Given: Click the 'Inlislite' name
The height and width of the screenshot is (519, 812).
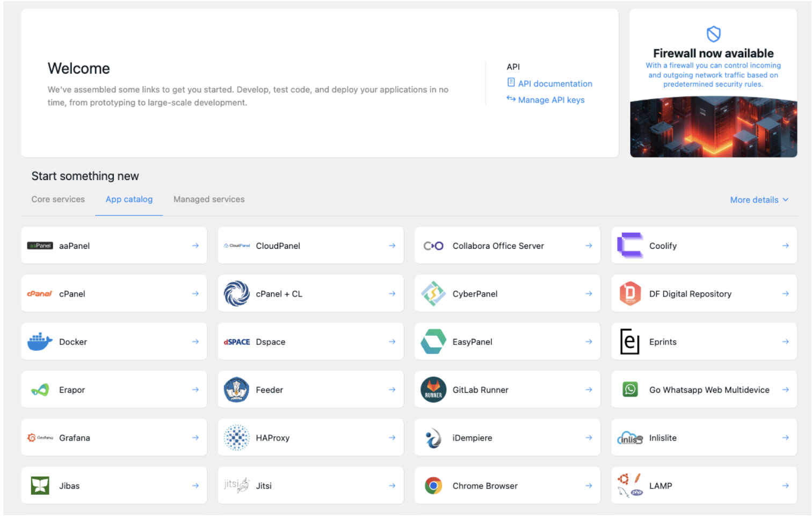Looking at the screenshot, I should [663, 438].
